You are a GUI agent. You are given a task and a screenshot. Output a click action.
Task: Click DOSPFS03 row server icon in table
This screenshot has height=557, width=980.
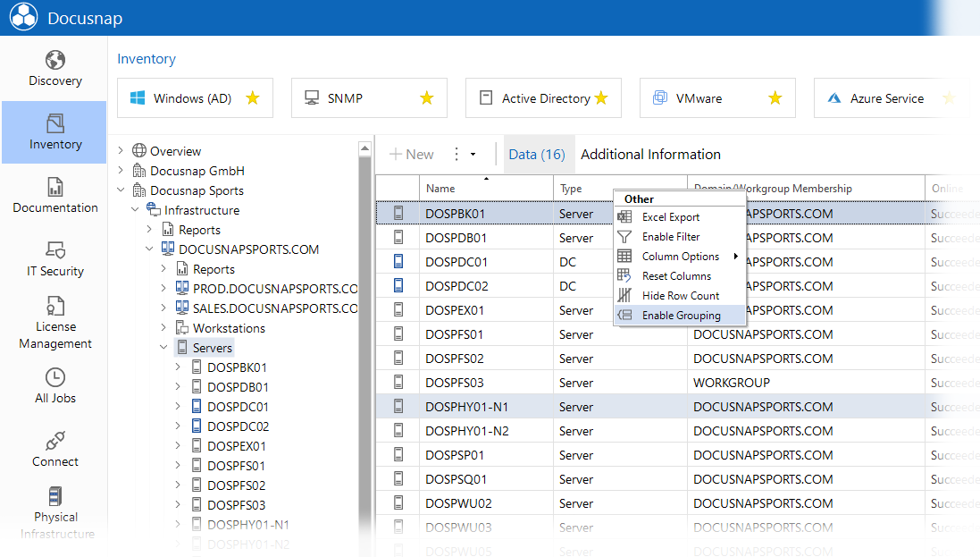point(398,383)
